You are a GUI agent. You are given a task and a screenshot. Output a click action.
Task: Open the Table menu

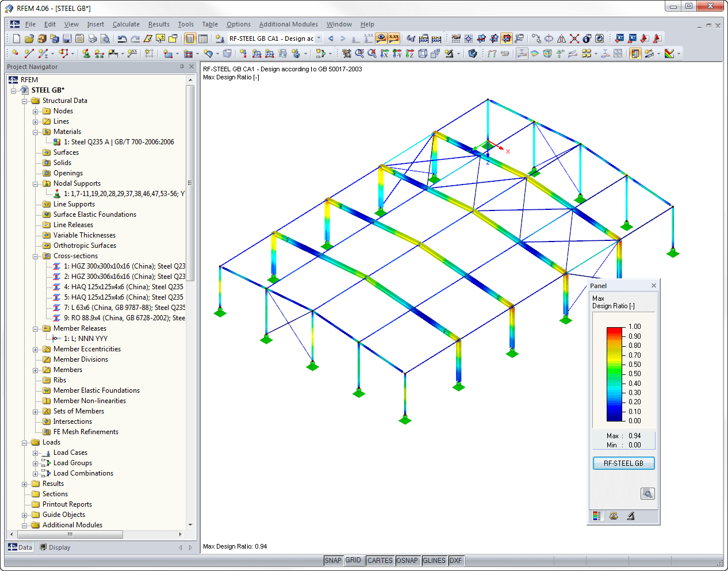(x=210, y=24)
